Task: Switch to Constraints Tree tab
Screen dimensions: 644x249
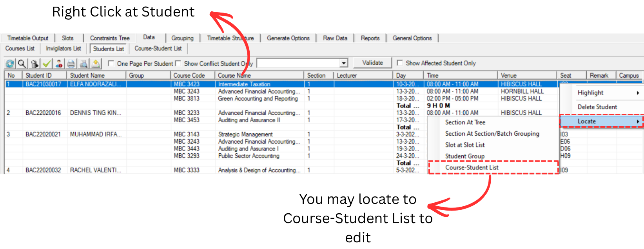Action: coord(109,38)
